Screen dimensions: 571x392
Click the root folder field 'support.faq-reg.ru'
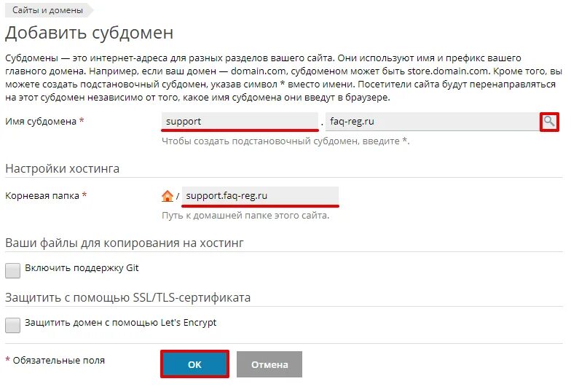tap(260, 196)
